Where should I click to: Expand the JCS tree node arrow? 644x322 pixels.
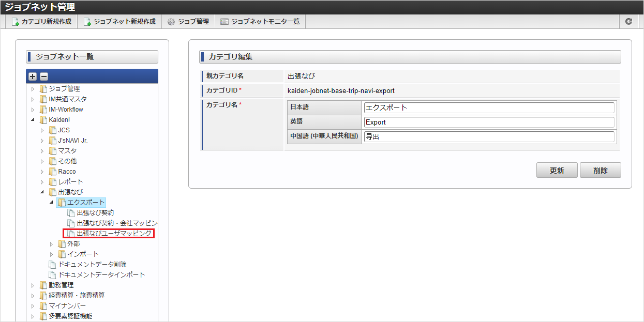42,130
